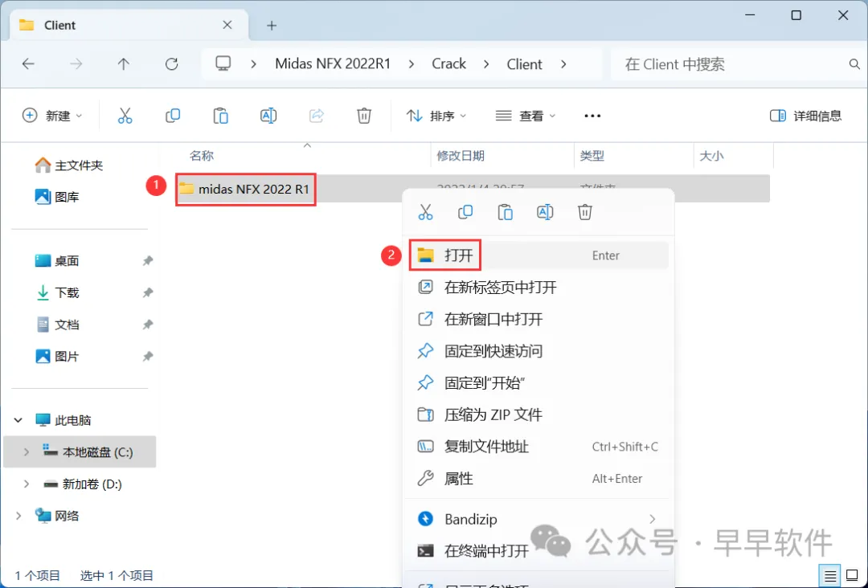Viewport: 868px width, 588px height.
Task: Refresh the current folder view
Action: tap(172, 64)
